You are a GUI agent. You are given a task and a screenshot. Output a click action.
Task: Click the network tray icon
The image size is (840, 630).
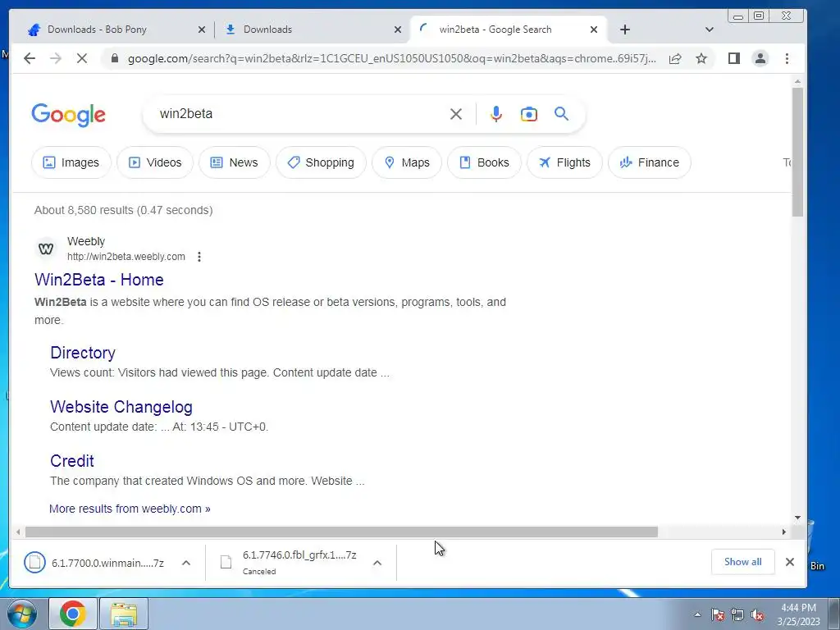(x=737, y=614)
